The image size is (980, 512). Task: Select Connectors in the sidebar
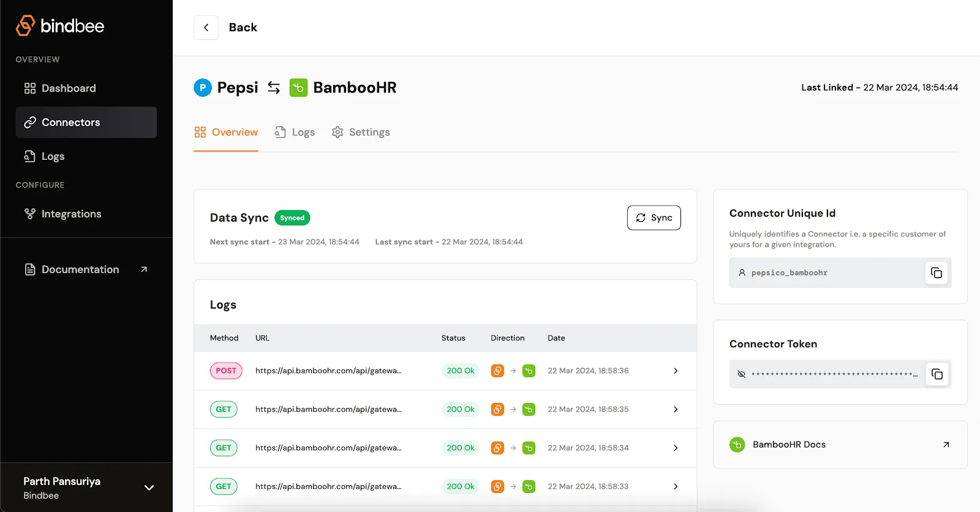pyautogui.click(x=86, y=122)
